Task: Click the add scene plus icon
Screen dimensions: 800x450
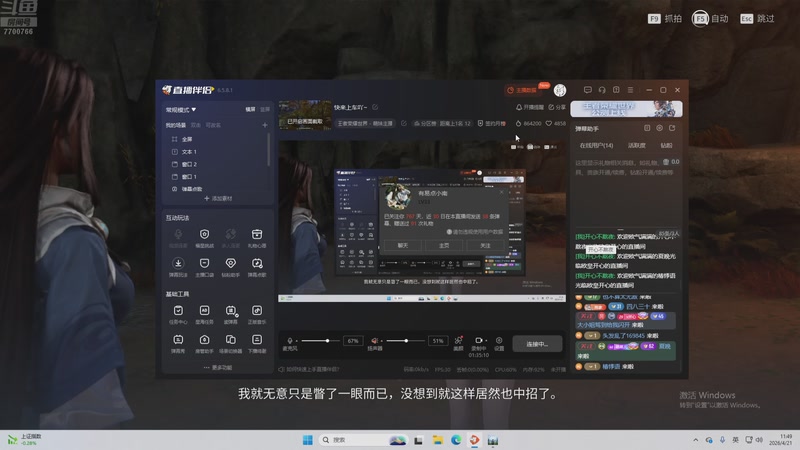Action: [x=264, y=125]
